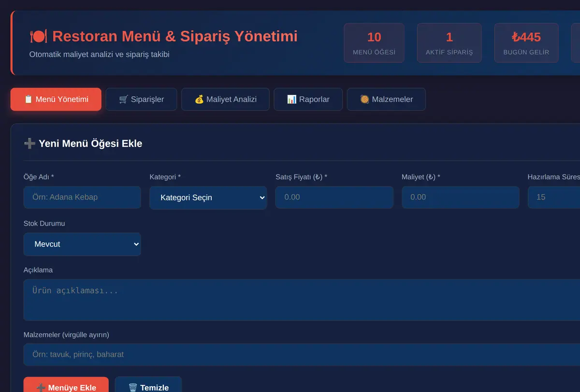
Task: Click the money bag icon on Maliyet Analizi
Action: (199, 99)
